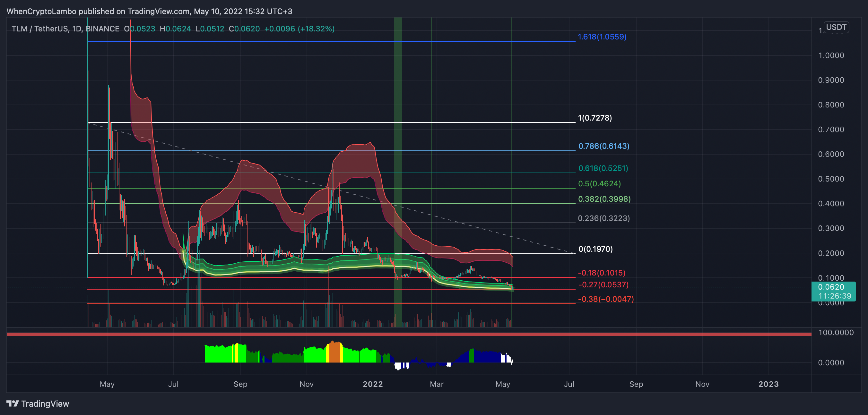Click the orange segment of the oscillator
This screenshot has width=868, height=415.
[x=334, y=352]
